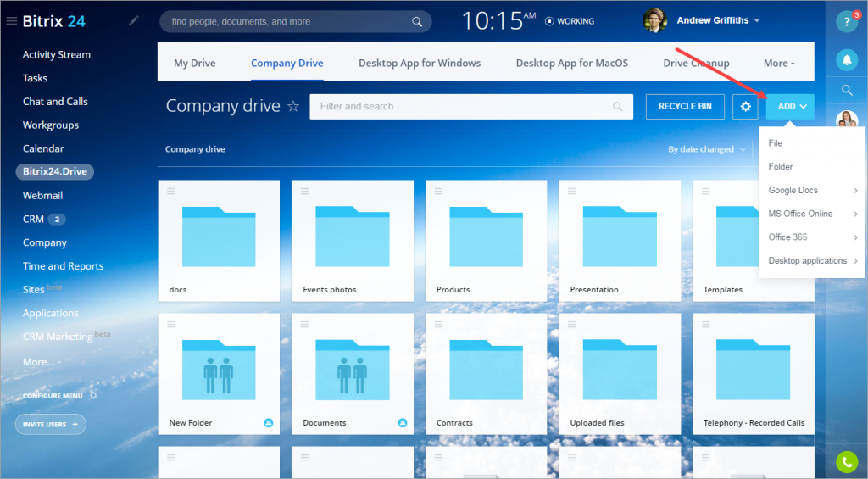
Task: Open Desktop App for Windows tab
Action: 420,63
